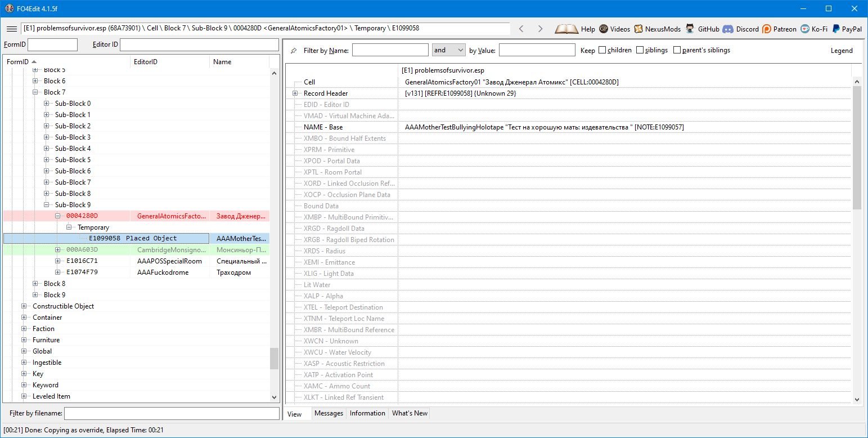Open the What's New tab
Image resolution: width=868 pixels, height=438 pixels.
[410, 413]
